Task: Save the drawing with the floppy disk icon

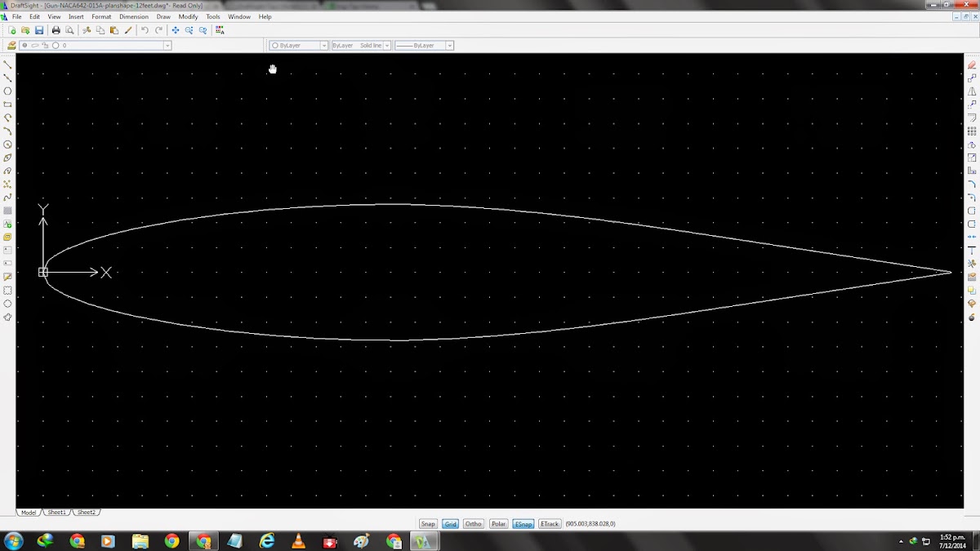Action: click(38, 30)
